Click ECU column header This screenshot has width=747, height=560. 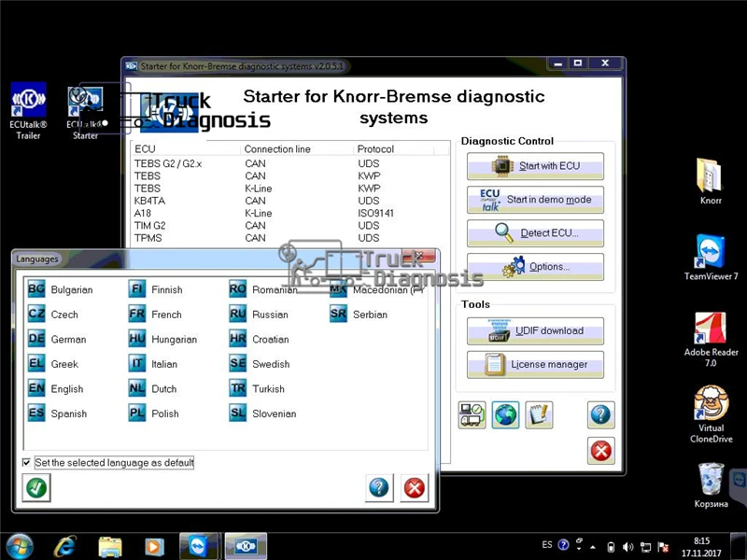point(186,149)
